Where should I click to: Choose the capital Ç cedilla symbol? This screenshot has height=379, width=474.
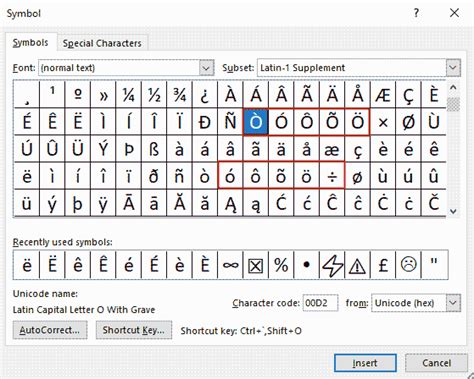click(x=408, y=95)
